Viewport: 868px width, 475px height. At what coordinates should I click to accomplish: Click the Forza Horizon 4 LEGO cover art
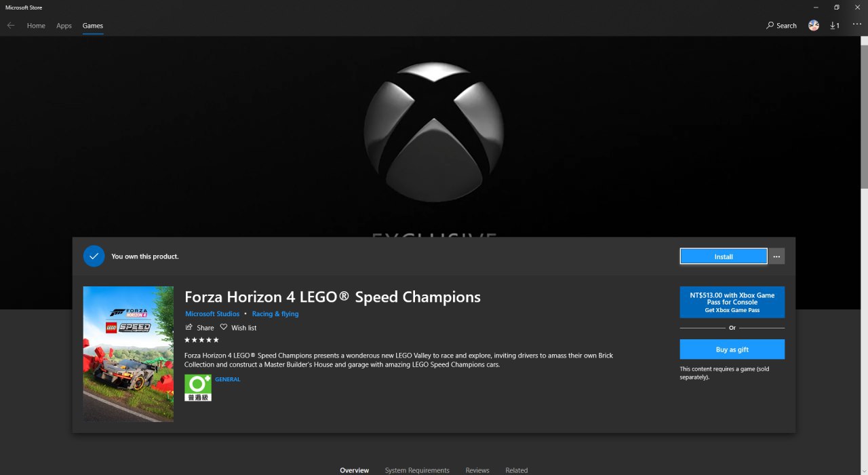pyautogui.click(x=128, y=354)
